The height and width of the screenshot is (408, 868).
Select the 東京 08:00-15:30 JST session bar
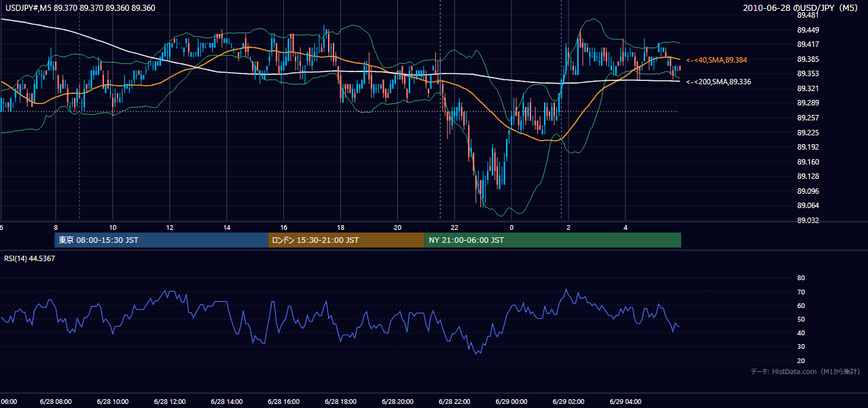point(162,240)
